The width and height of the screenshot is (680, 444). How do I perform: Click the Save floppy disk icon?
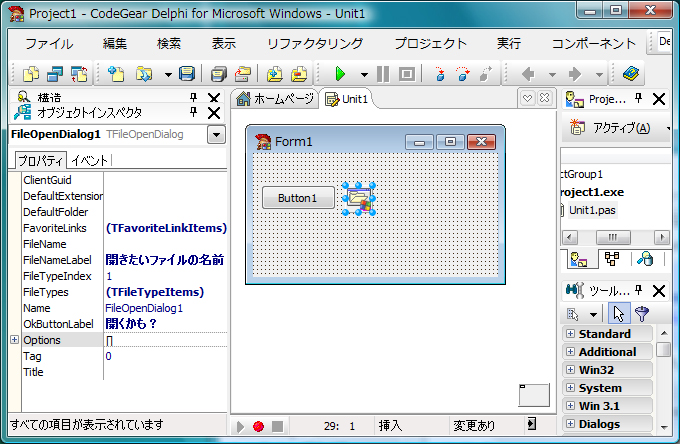[187, 74]
